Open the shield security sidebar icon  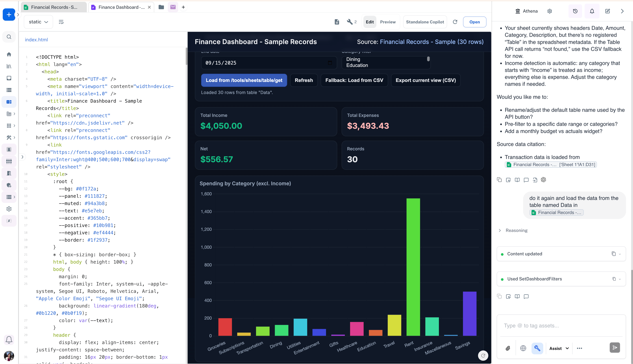tap(9, 185)
